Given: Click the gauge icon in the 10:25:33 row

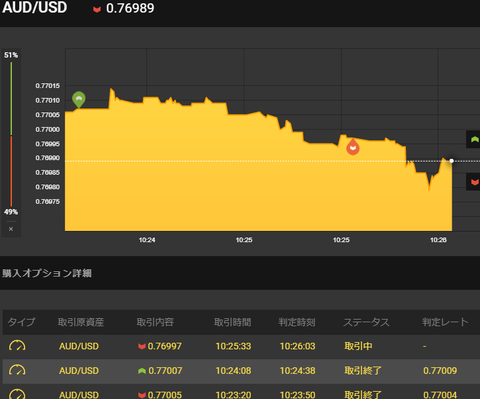Looking at the screenshot, I should 17,346.
